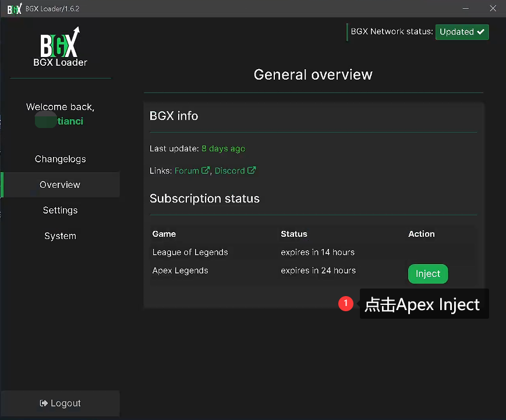Click the Logout button text

click(x=66, y=403)
